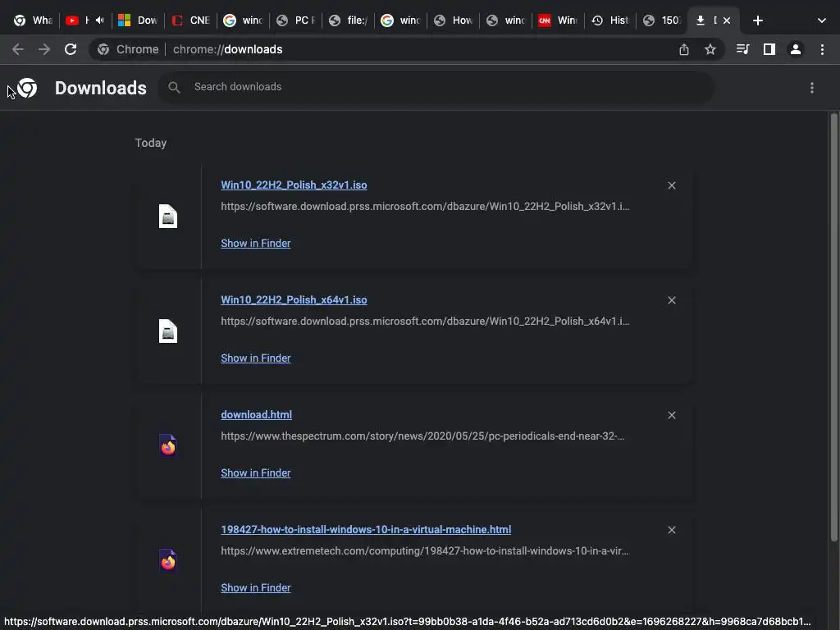
Task: Open Win10_22H2_Polish_x32v1.iso file link
Action: pyautogui.click(x=294, y=185)
